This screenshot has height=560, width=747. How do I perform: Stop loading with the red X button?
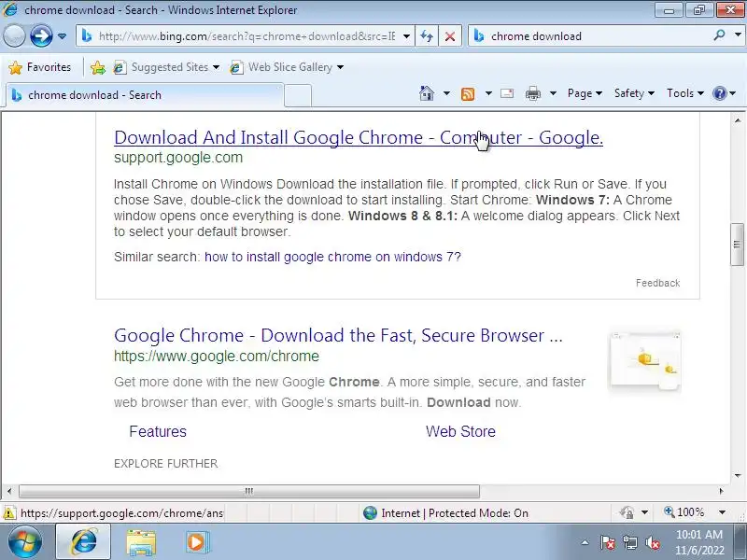coord(450,36)
